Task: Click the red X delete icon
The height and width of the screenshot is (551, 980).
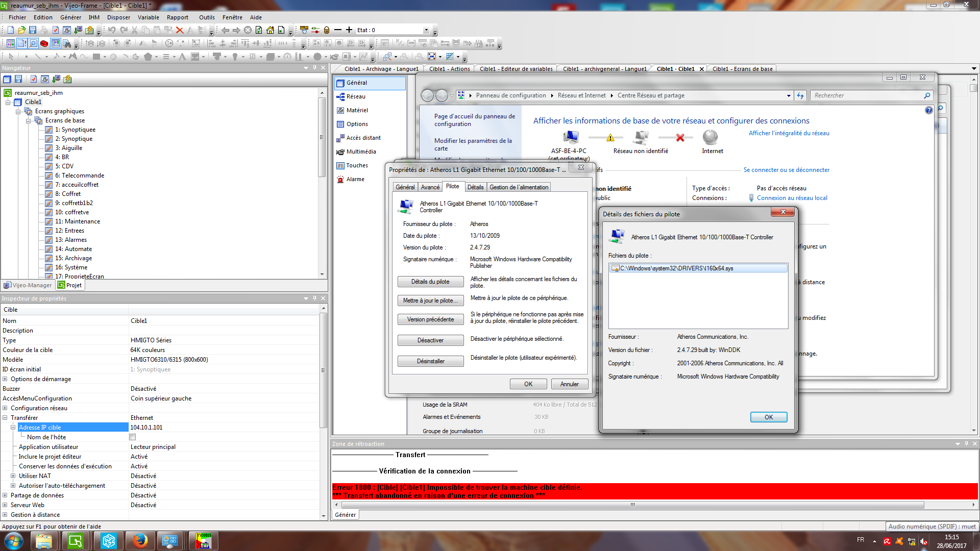Action: tap(180, 30)
